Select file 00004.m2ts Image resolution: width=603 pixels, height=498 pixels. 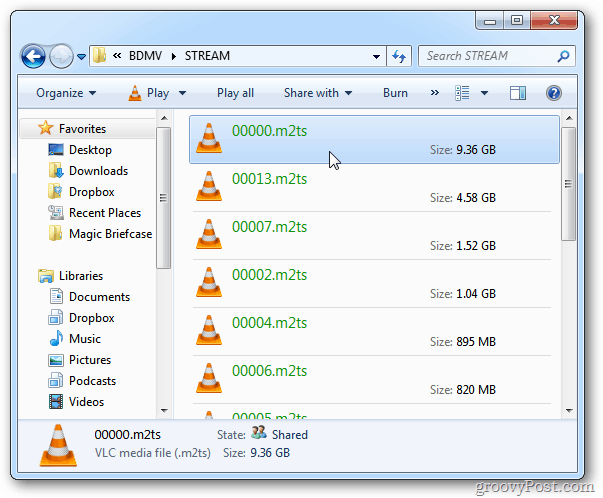click(372, 332)
